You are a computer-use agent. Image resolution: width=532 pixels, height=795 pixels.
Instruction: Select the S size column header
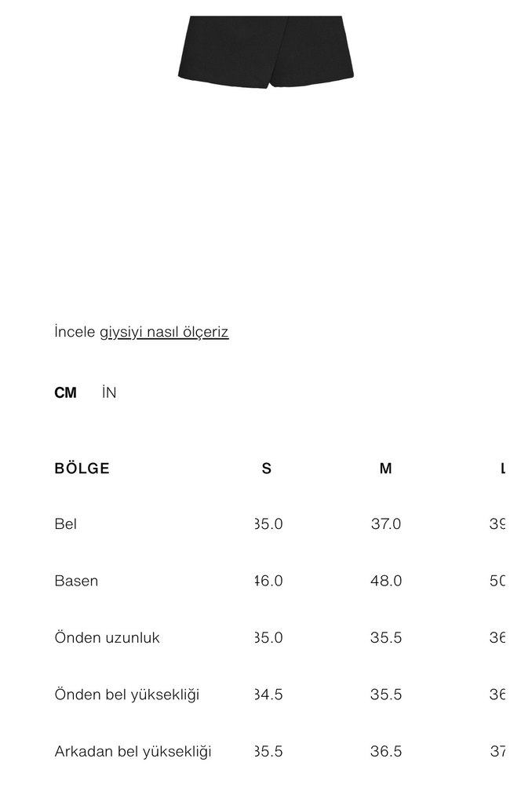pyautogui.click(x=267, y=469)
